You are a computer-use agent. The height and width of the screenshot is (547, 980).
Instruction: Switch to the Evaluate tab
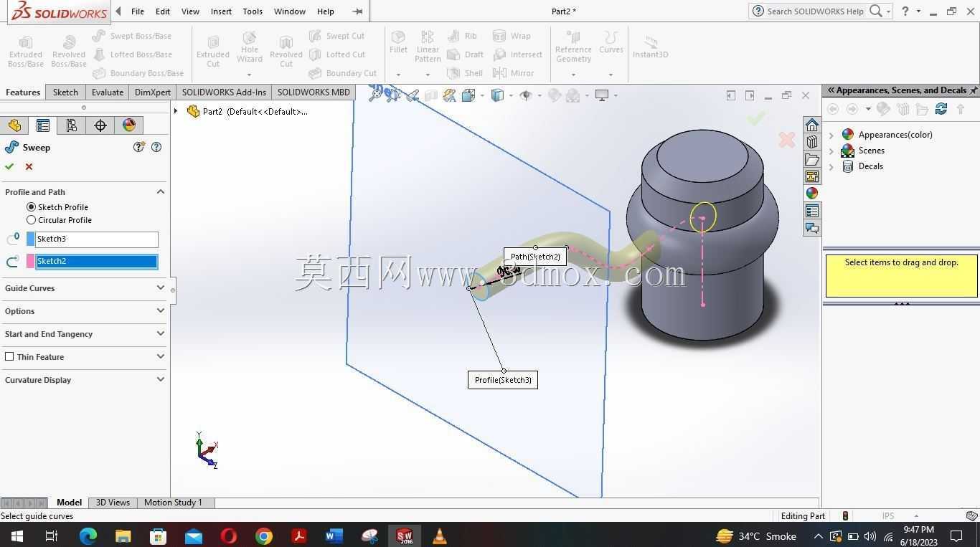[x=108, y=92]
